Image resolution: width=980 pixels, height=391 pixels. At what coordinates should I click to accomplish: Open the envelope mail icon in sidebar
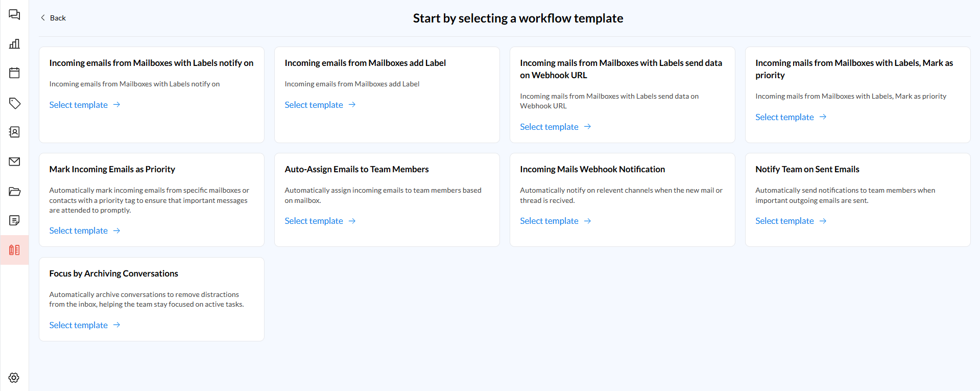[x=14, y=162]
